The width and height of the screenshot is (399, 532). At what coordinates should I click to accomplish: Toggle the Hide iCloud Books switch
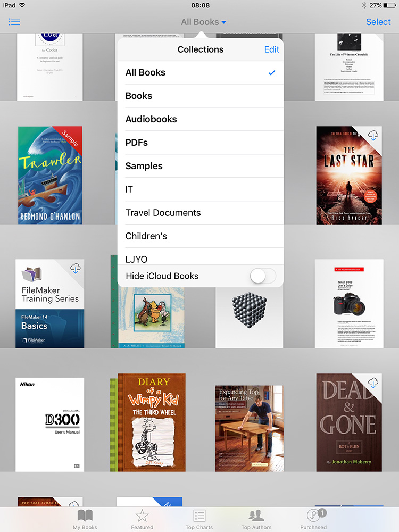click(263, 276)
